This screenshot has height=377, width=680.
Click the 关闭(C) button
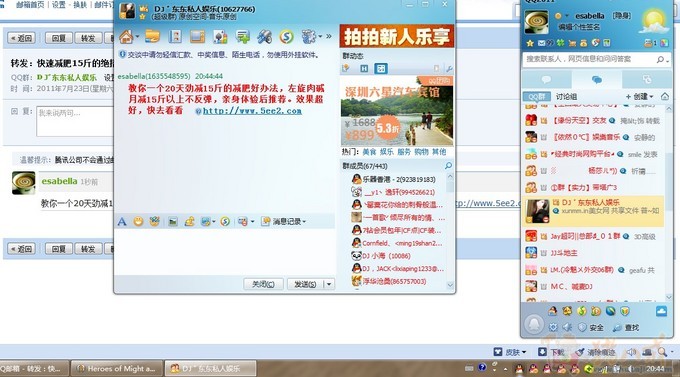(263, 284)
